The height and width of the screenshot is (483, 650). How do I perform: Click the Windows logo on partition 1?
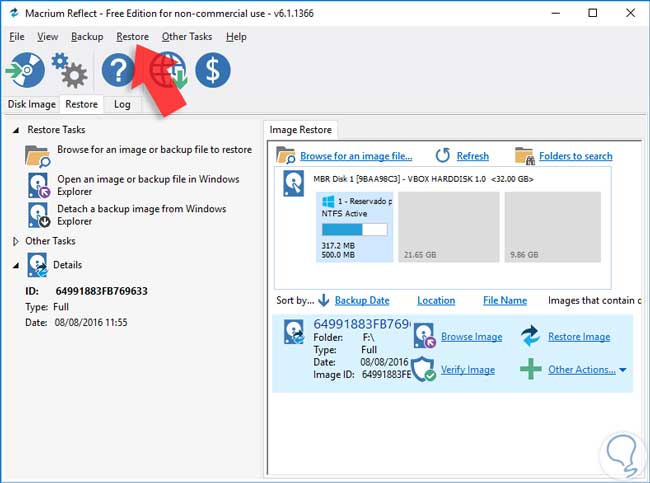(328, 201)
